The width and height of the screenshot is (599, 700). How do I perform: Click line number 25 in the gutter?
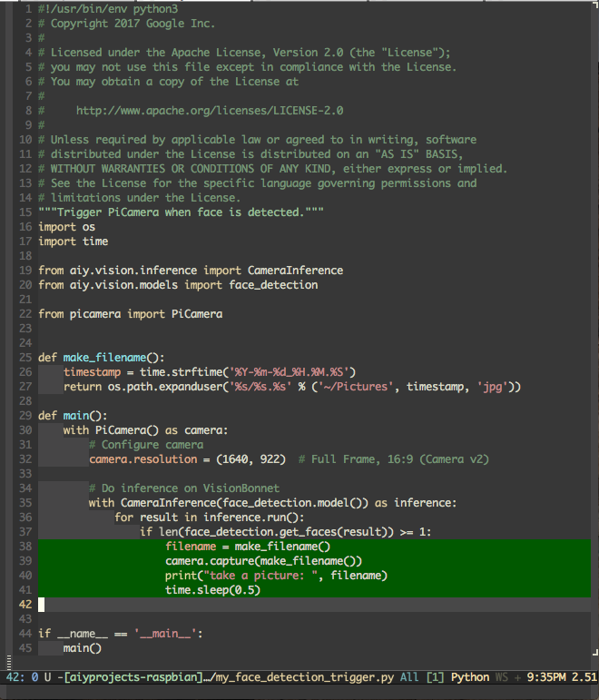(25, 358)
